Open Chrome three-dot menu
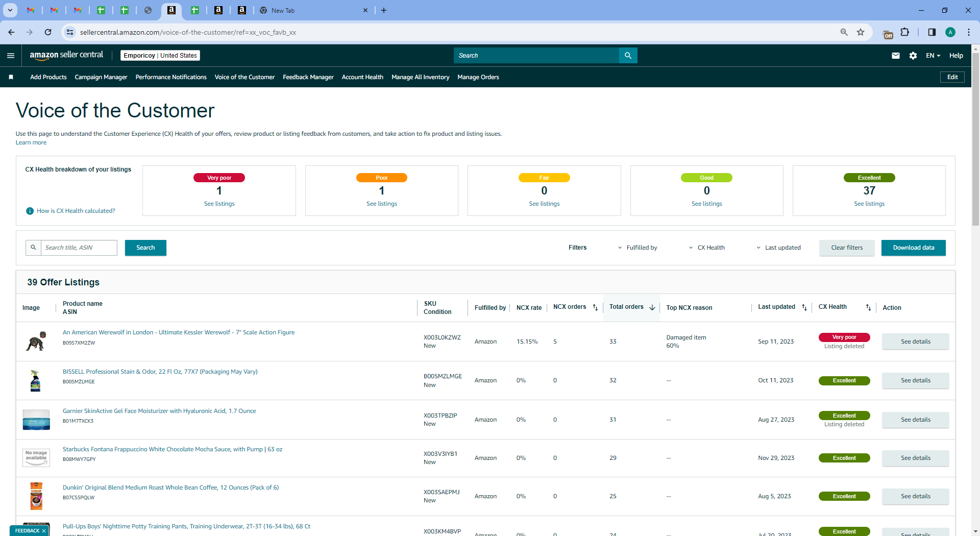 coord(968,32)
